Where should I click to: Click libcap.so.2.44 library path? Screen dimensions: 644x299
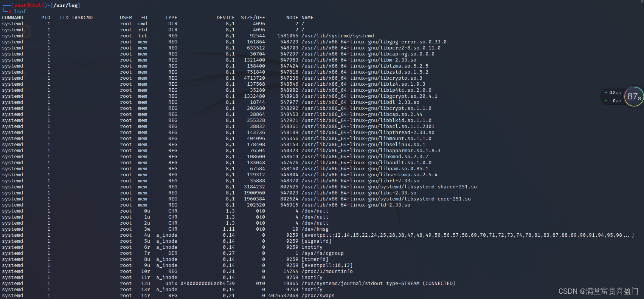click(362, 114)
